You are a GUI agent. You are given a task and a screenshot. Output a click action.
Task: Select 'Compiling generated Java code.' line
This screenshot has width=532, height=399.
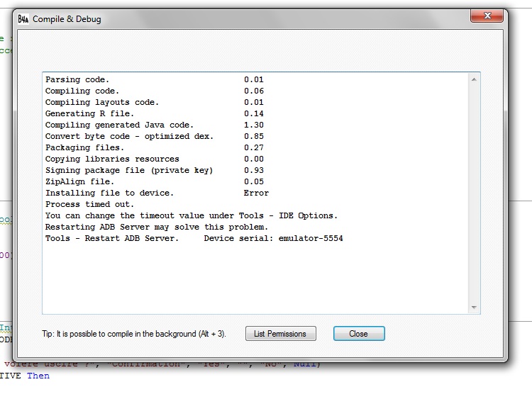click(x=119, y=125)
